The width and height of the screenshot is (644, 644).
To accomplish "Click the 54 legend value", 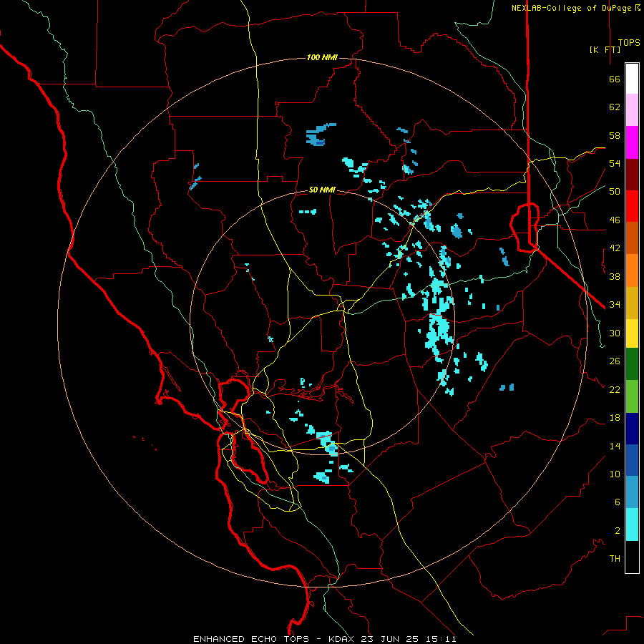I will 615,163.
